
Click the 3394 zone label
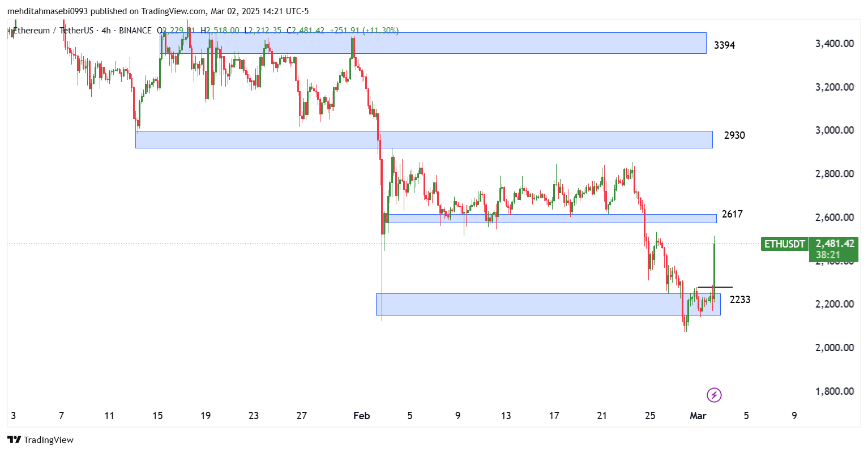[x=724, y=45]
